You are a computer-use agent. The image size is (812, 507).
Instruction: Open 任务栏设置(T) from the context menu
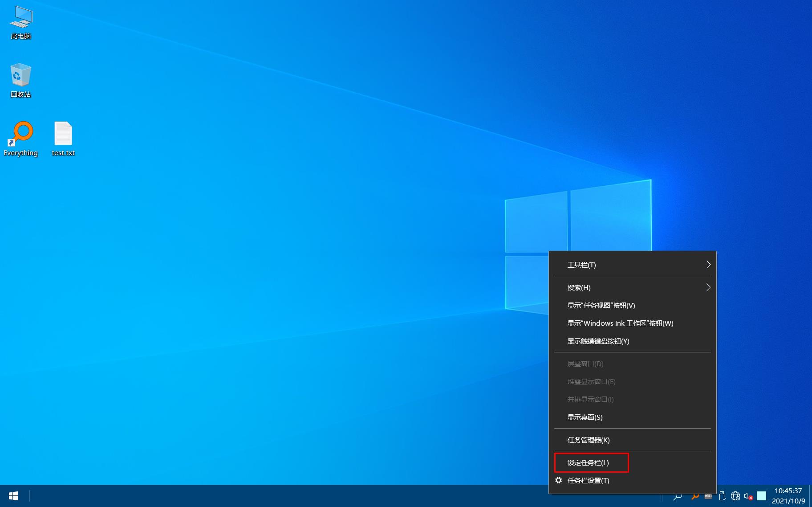pyautogui.click(x=633, y=480)
